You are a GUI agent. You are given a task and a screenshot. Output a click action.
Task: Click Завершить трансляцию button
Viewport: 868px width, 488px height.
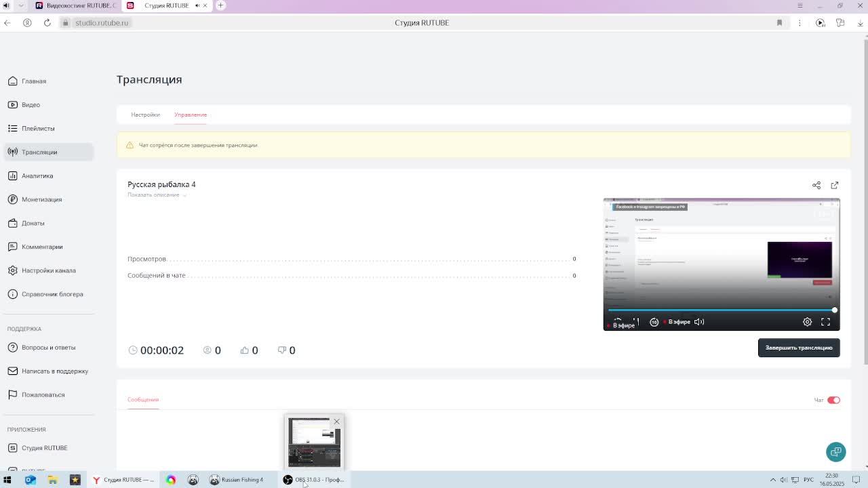tap(799, 348)
